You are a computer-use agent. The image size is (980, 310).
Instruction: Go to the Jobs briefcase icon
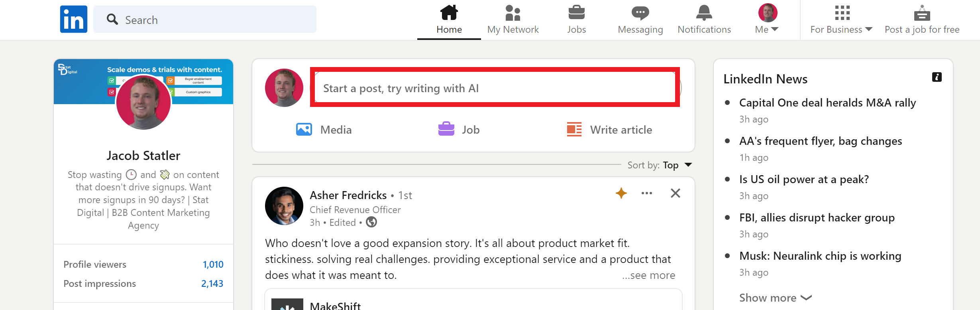[577, 13]
